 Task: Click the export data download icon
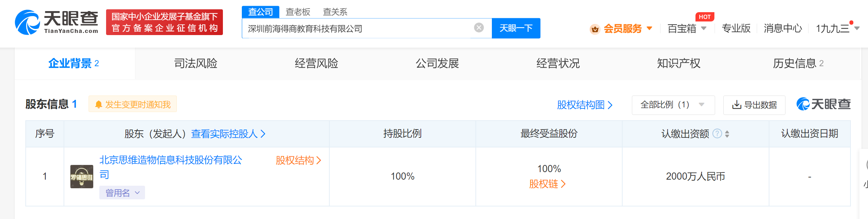[737, 105]
